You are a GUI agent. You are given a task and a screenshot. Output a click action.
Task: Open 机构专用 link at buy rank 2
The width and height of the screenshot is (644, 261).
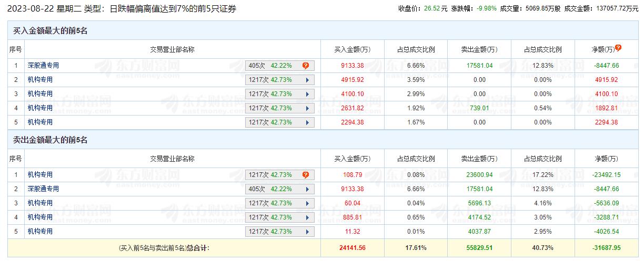click(41, 80)
